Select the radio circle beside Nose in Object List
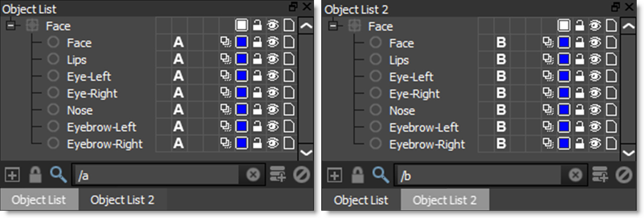The width and height of the screenshot is (644, 218). tap(53, 110)
